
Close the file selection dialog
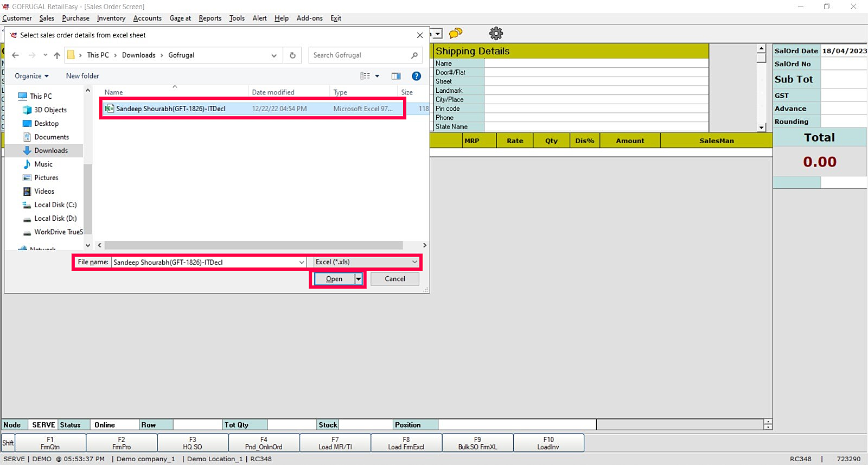(x=420, y=35)
